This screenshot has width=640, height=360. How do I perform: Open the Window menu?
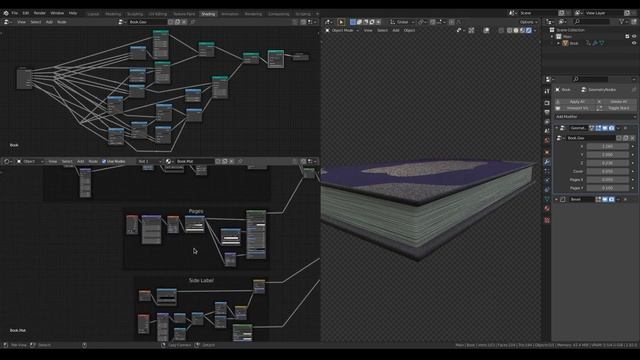[x=57, y=13]
